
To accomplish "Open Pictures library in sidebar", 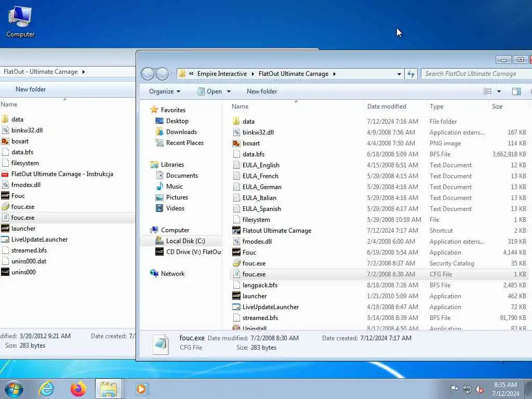I will point(171,197).
